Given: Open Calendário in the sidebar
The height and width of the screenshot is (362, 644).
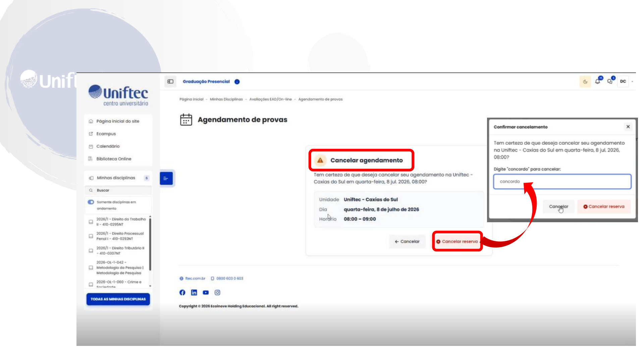Looking at the screenshot, I should pos(108,146).
